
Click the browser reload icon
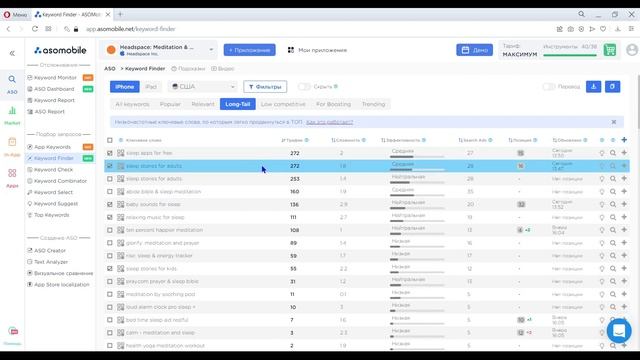[35, 29]
